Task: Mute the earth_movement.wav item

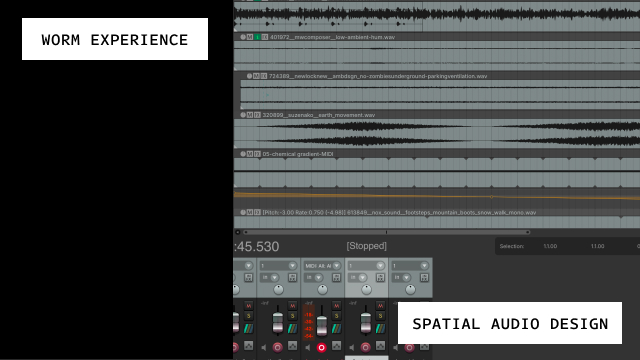Action: pos(250,115)
